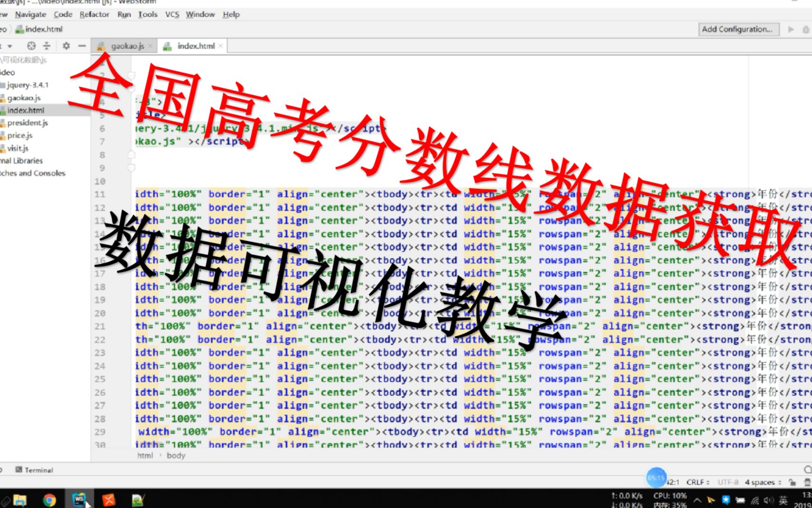
Task: Toggle code fold marker at line 9
Action: click(132, 168)
